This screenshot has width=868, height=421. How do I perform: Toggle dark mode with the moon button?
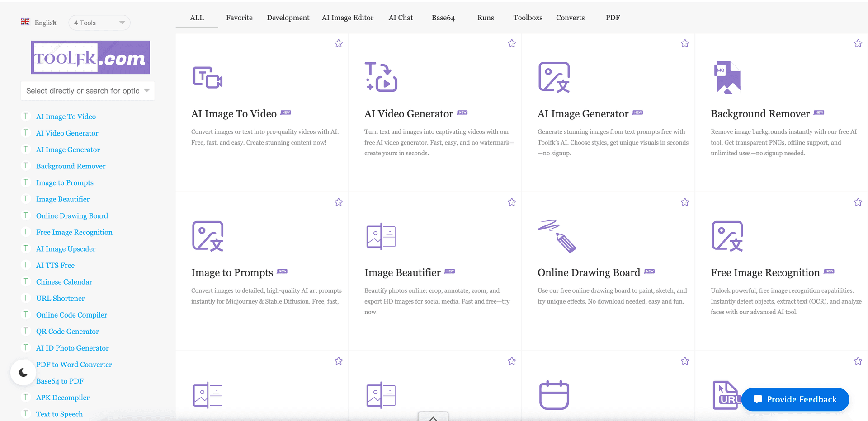click(x=24, y=372)
